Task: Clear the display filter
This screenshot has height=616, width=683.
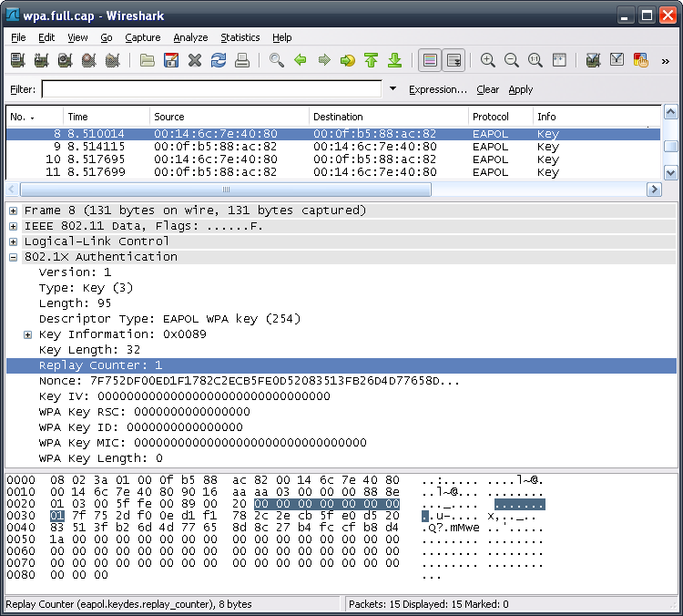Action: tap(487, 89)
